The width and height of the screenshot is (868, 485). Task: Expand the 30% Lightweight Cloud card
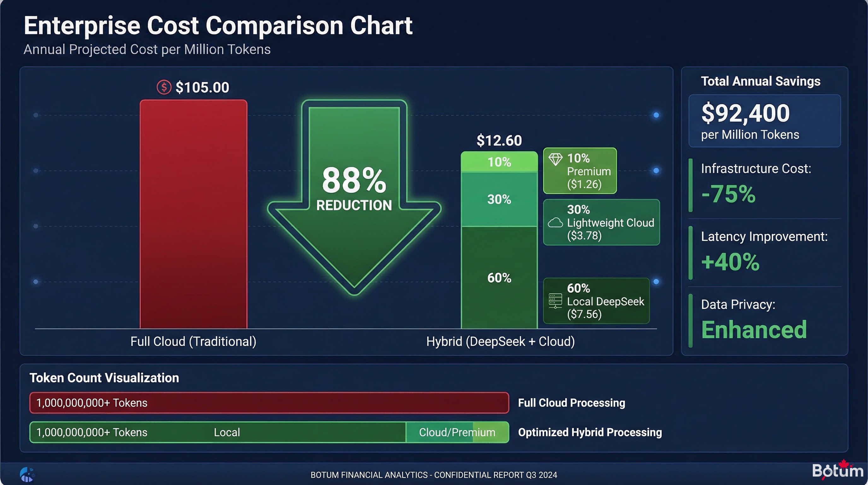click(x=601, y=223)
